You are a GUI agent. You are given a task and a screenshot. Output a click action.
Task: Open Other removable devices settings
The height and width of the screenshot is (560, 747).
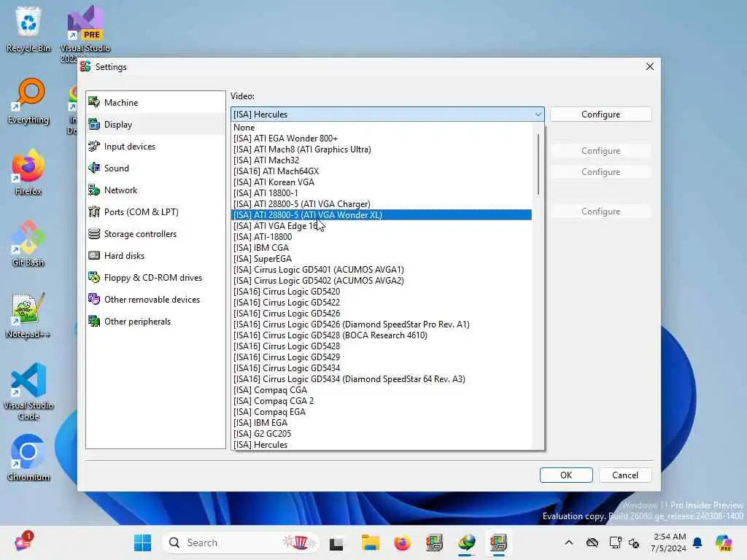click(x=155, y=300)
